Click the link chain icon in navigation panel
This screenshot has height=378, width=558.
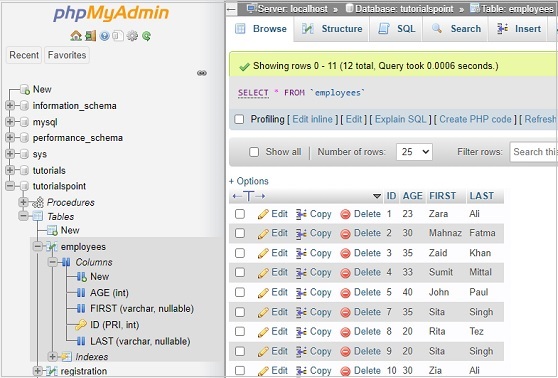pos(202,73)
